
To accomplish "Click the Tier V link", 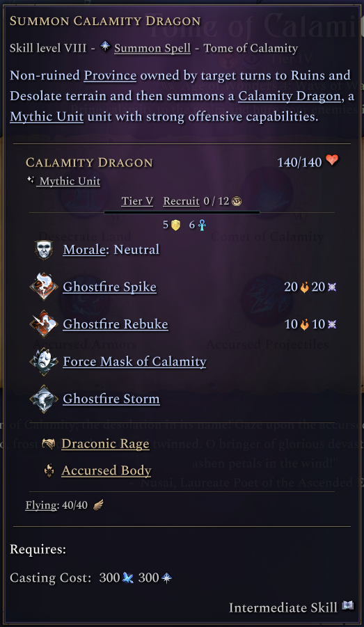I will pyautogui.click(x=137, y=200).
